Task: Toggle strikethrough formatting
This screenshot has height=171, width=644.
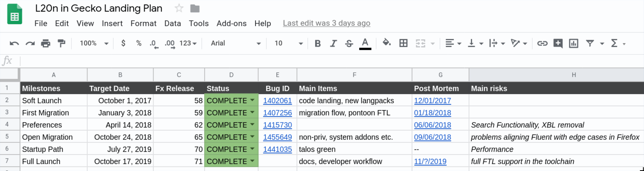Action: [349, 43]
